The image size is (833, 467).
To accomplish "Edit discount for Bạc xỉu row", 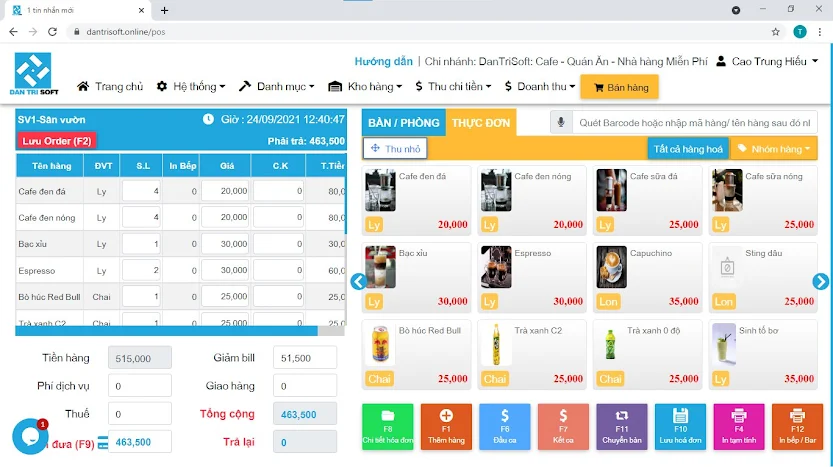I will (278, 244).
